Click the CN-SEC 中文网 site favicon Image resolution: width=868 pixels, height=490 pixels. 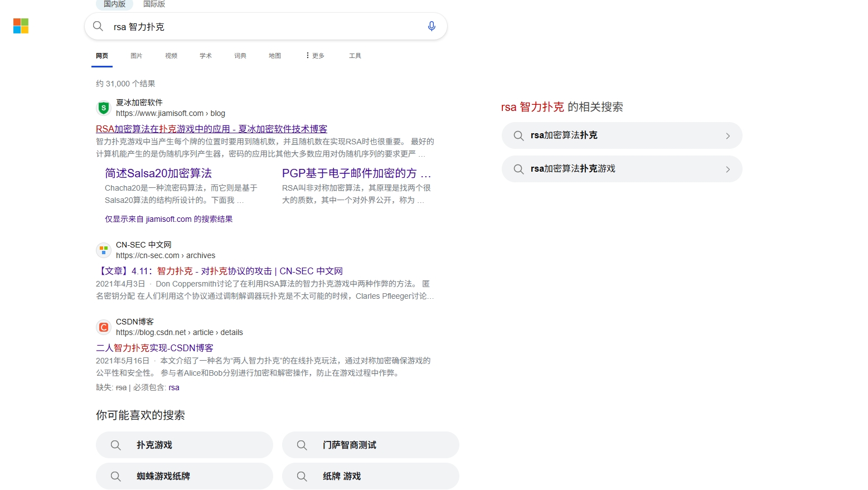[x=104, y=250]
